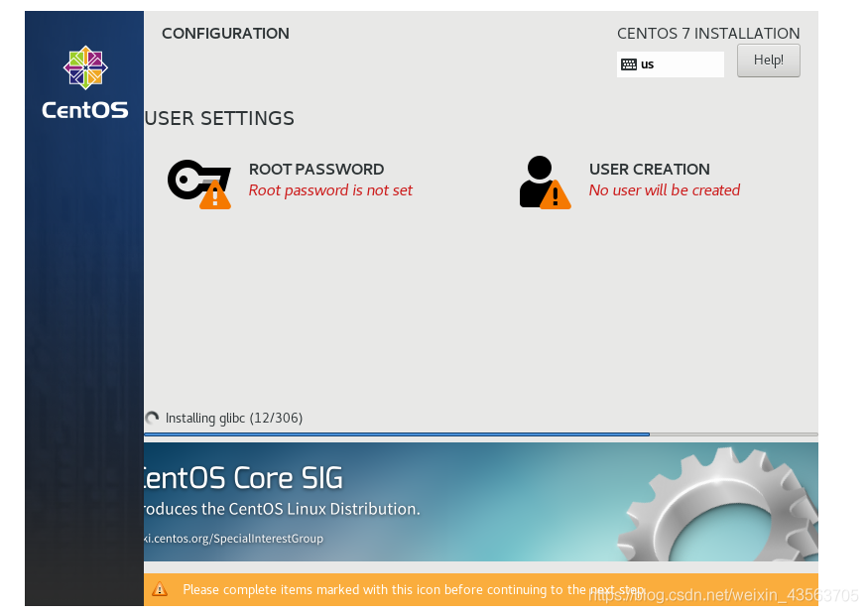Select the 'us' keyboard layout field

(x=671, y=64)
